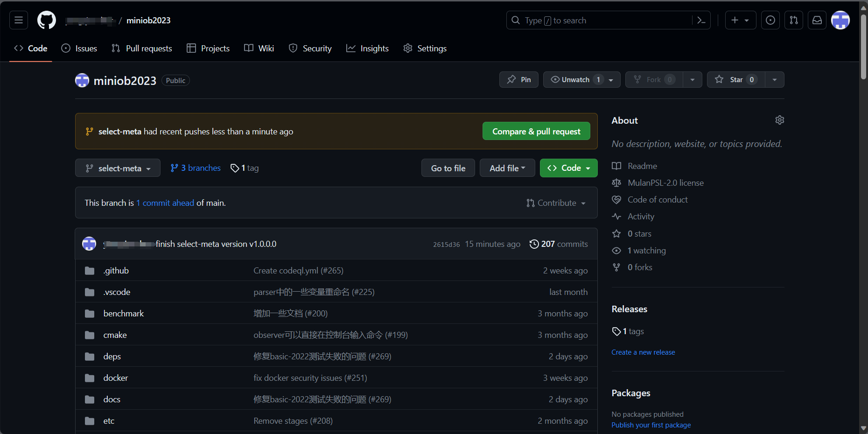Open the select-meta branch selector
868x434 pixels.
[118, 168]
